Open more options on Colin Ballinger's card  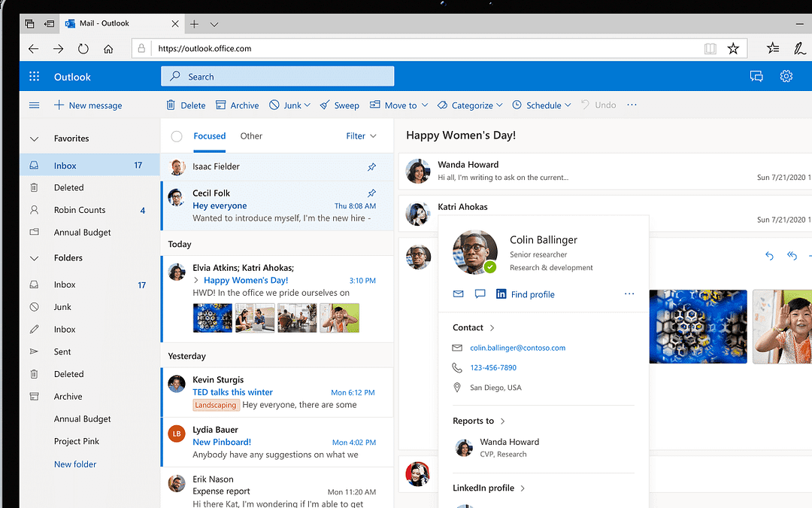click(x=629, y=294)
